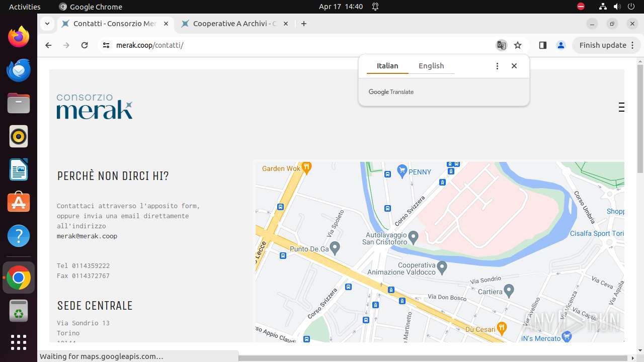The height and width of the screenshot is (362, 644).
Task: Open Ubuntu Software store in dock
Action: 19,203
